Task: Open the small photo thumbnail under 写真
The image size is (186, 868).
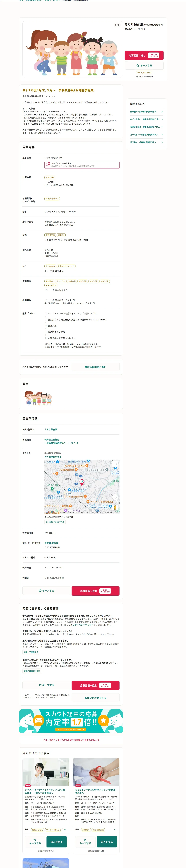Action: tap(38, 398)
